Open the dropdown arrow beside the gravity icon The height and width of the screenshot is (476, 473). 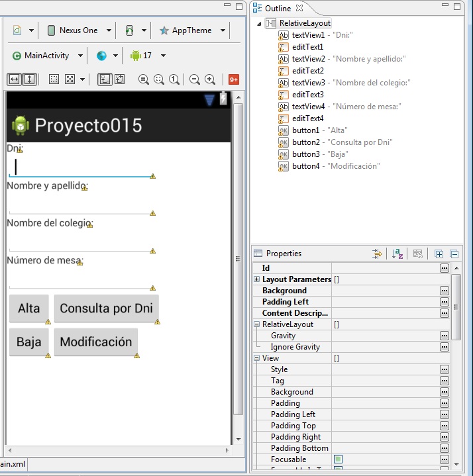[82, 79]
